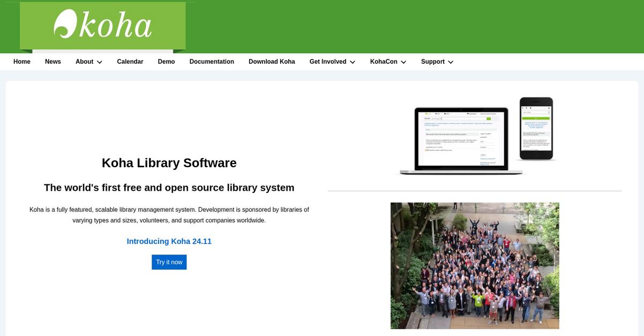Select the world's first free library tagline

pyautogui.click(x=169, y=188)
